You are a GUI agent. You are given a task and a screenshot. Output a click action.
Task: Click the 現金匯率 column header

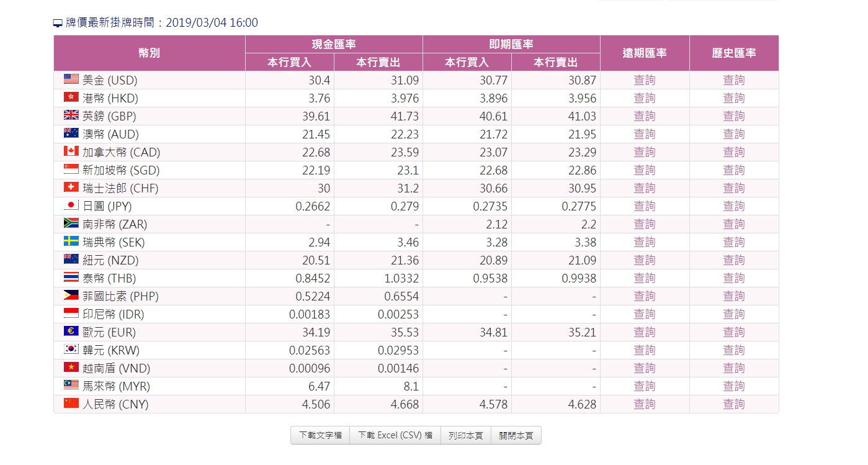pos(334,44)
